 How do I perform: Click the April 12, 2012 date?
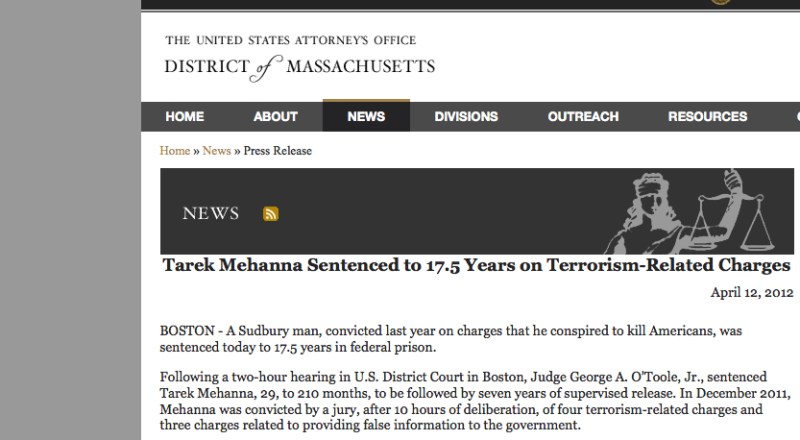[751, 294]
